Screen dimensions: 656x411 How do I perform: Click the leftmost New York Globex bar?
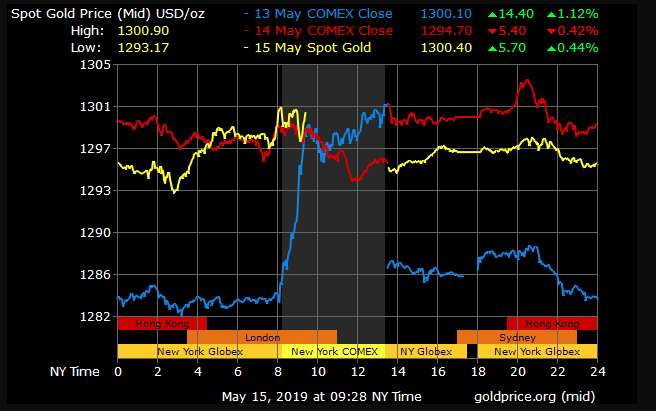click(x=200, y=352)
